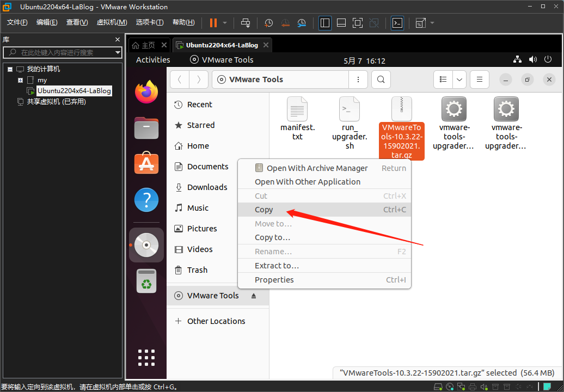This screenshot has width=564, height=392.
Task: Close the 主页 tab
Action: (x=164, y=45)
